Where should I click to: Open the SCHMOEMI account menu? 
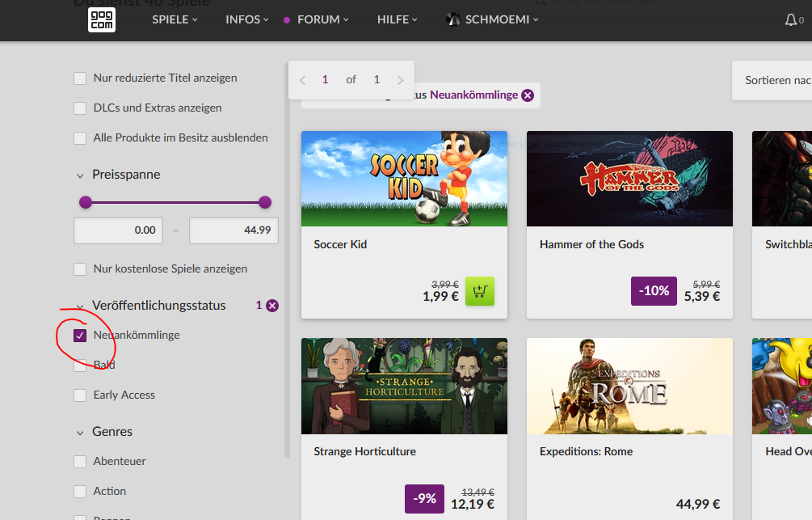pos(501,19)
